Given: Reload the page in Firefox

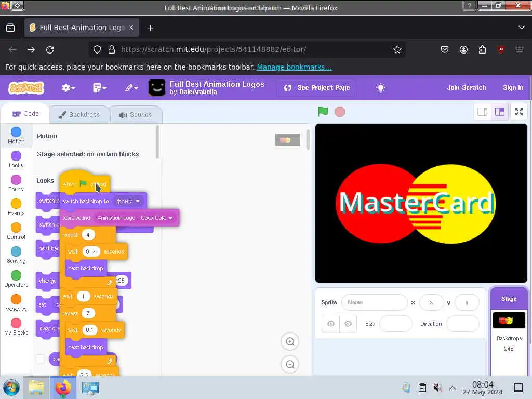Looking at the screenshot, I should click(50, 49).
